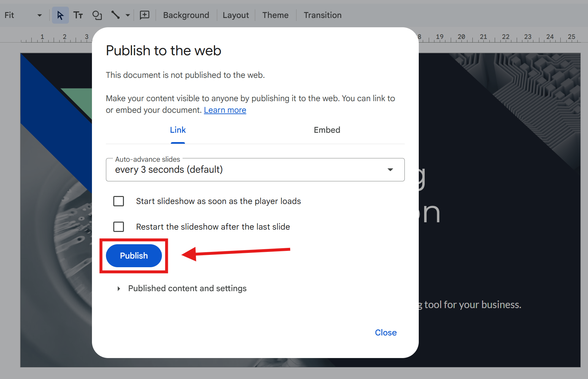This screenshot has height=379, width=588.
Task: Open the Theme panel
Action: pyautogui.click(x=275, y=15)
